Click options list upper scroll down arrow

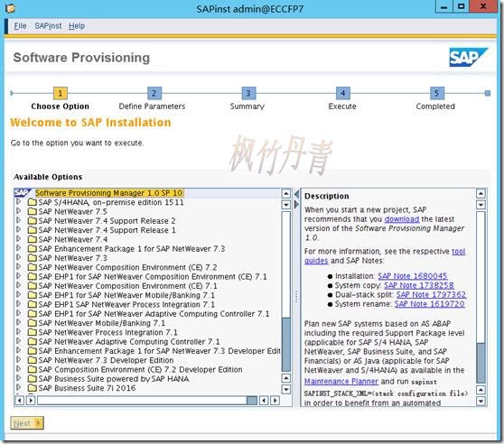[x=285, y=205]
